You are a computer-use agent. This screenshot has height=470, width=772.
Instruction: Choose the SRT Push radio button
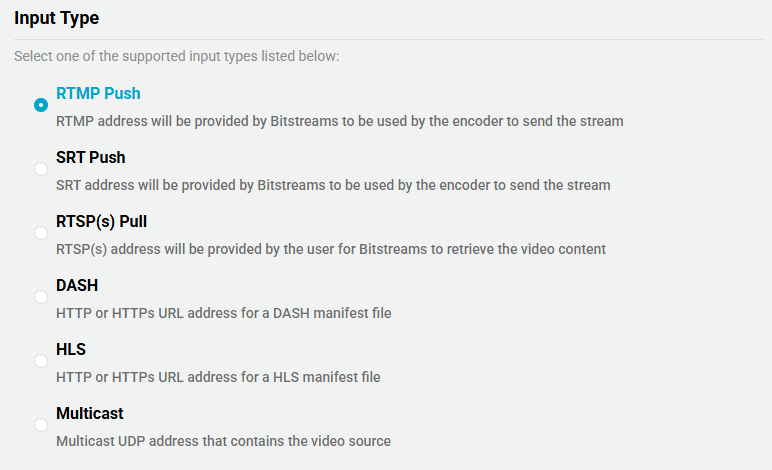41,169
